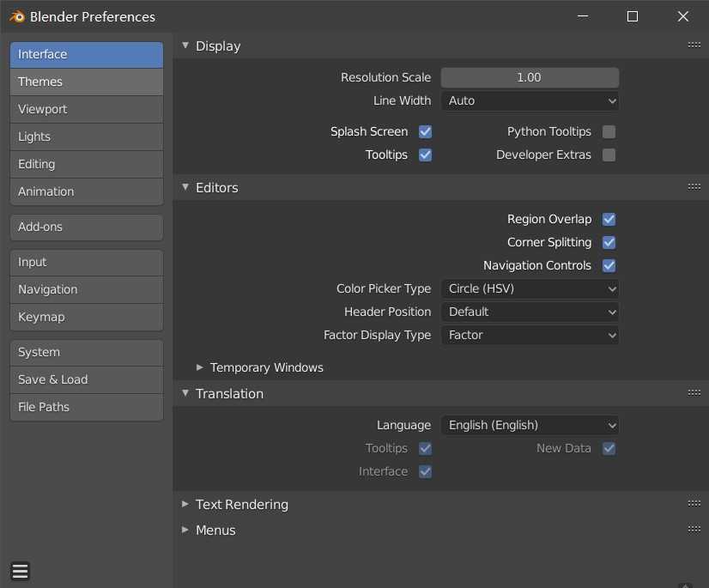This screenshot has height=588, width=709.
Task: Grab the Menus panel drag handle dots
Action: [694, 529]
